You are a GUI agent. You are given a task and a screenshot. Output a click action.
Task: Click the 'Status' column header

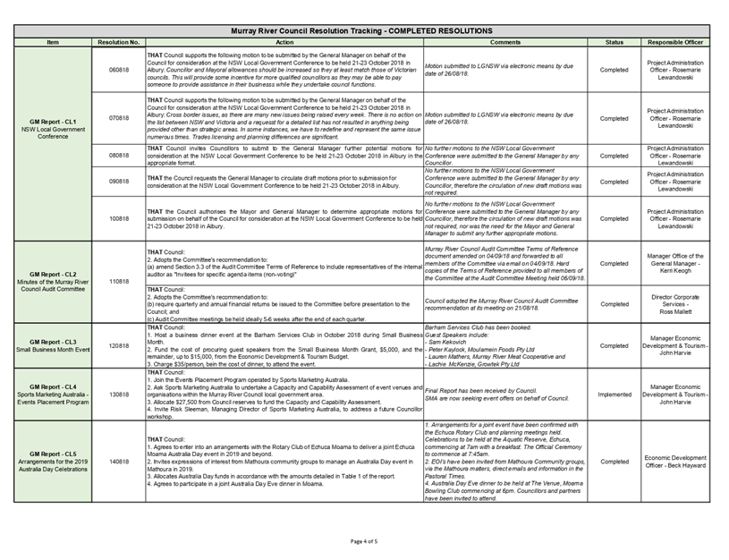(615, 42)
